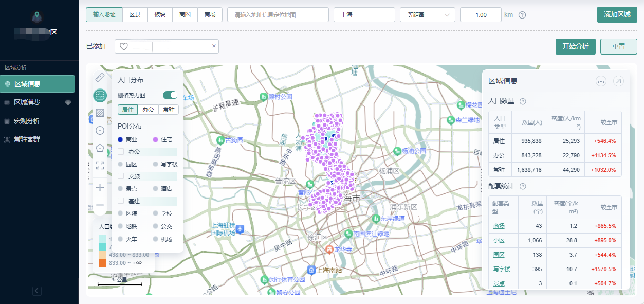Click the circle area selection tool
The image size is (644, 304).
[100, 130]
